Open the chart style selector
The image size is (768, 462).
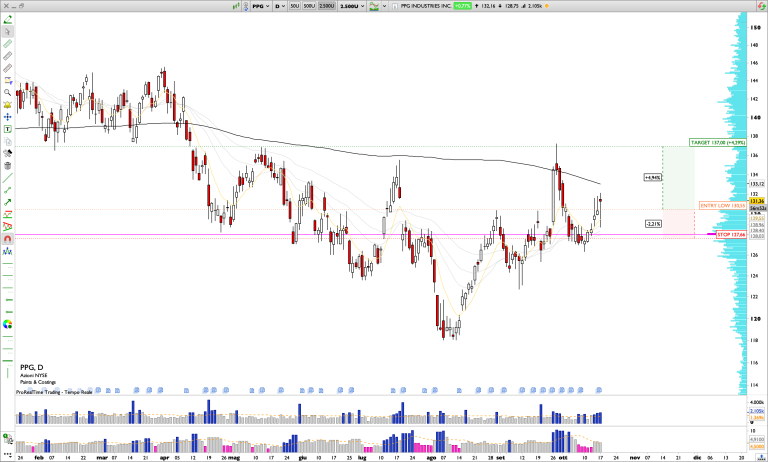coord(374,6)
